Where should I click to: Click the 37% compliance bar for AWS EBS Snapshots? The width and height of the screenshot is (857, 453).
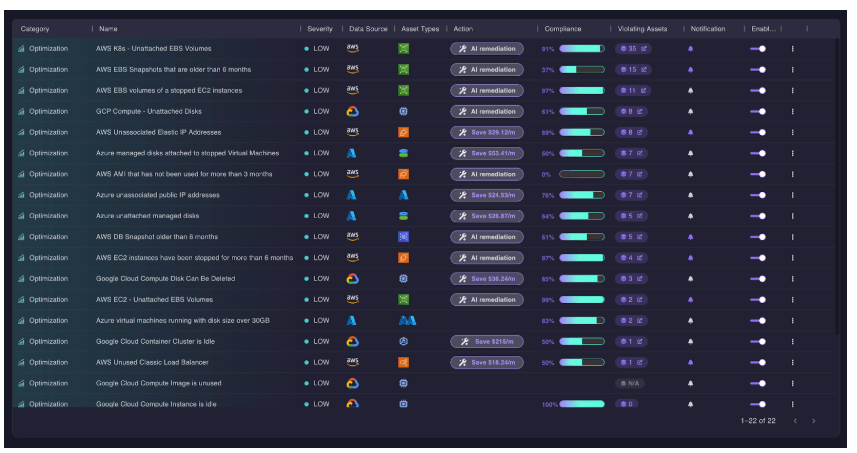coord(582,69)
